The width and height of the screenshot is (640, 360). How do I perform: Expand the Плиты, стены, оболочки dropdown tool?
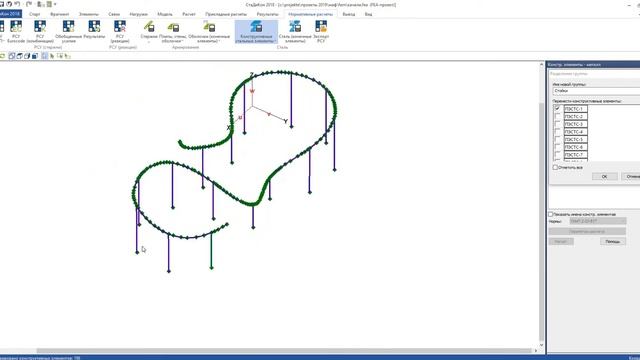[173, 32]
